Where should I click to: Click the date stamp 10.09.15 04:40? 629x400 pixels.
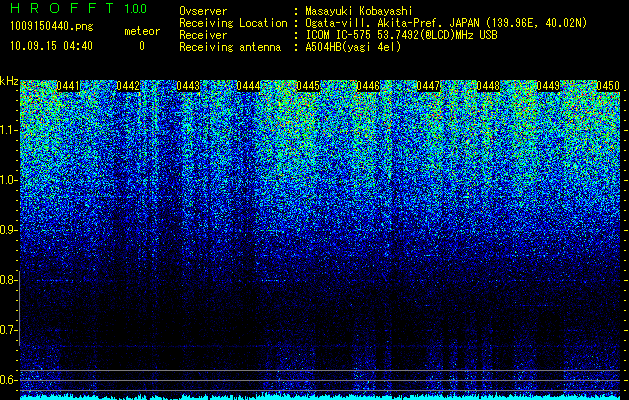click(x=51, y=46)
